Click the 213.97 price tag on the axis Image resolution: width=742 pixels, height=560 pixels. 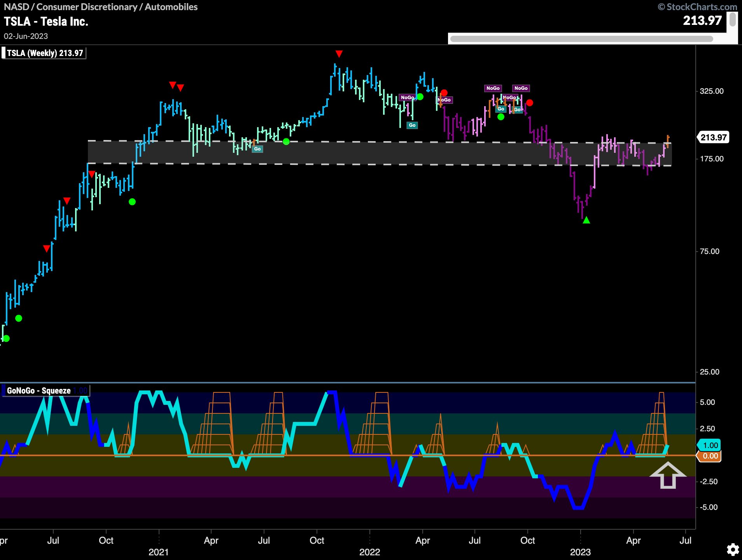713,137
